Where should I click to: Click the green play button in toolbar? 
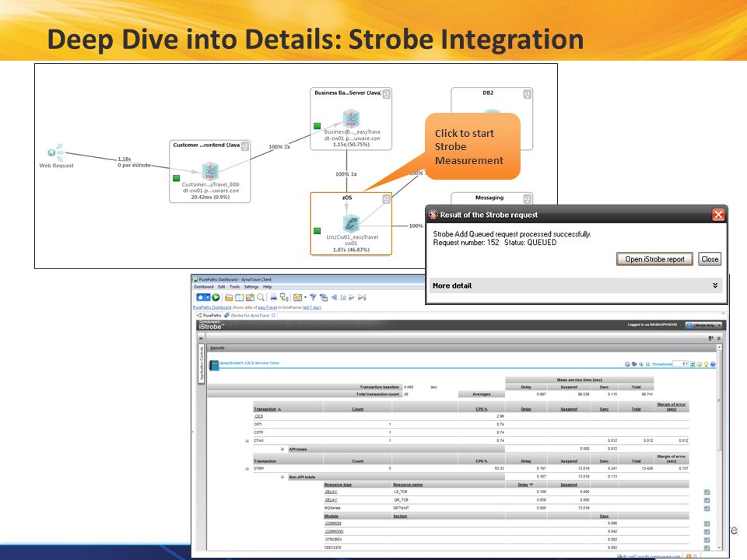216,297
